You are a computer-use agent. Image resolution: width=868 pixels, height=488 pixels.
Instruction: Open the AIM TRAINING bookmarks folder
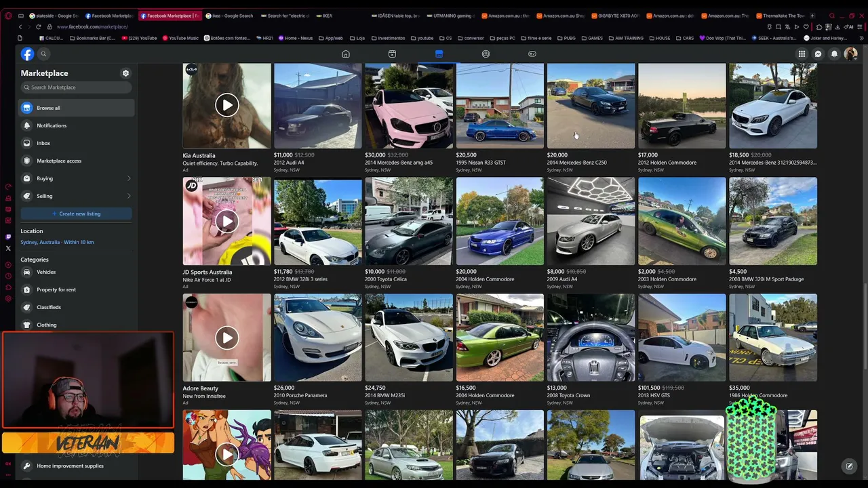click(626, 38)
